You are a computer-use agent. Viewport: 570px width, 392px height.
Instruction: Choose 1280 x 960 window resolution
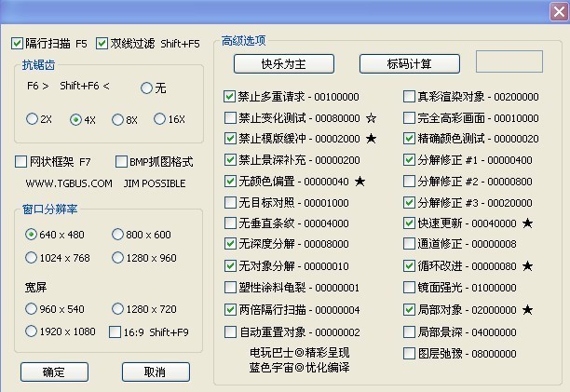(117, 258)
